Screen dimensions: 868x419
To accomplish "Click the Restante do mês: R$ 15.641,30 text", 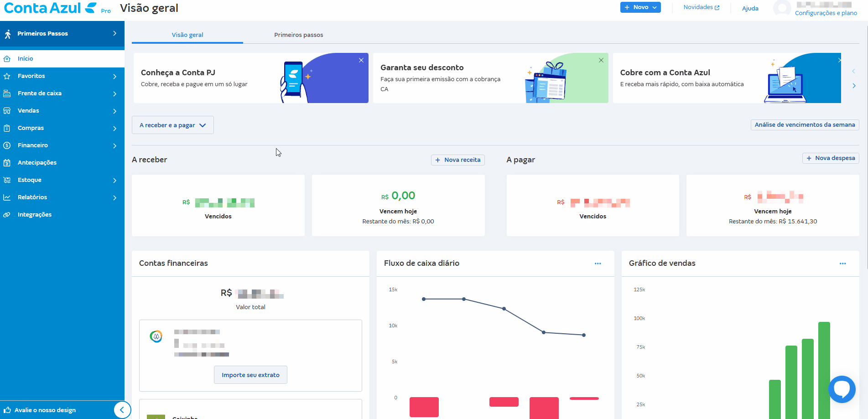I will (x=773, y=222).
